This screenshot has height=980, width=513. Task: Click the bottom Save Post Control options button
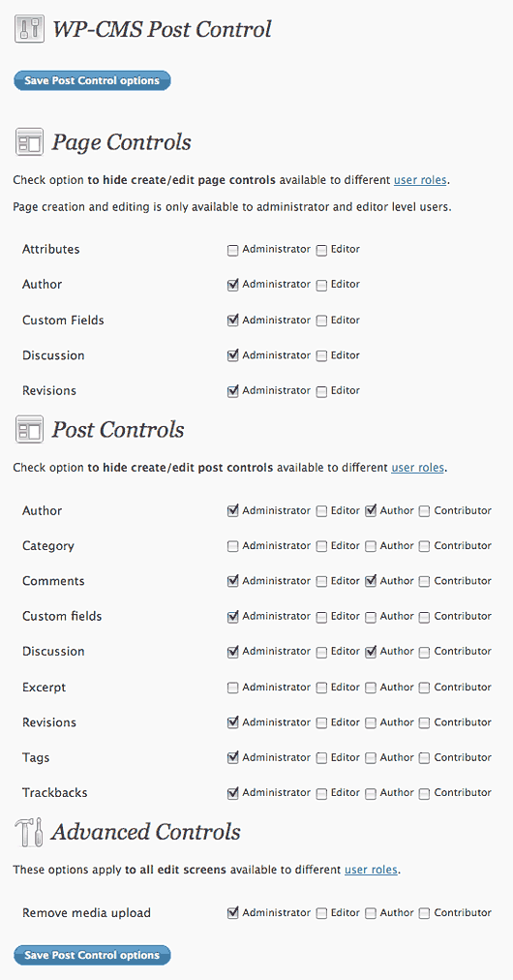[x=92, y=955]
